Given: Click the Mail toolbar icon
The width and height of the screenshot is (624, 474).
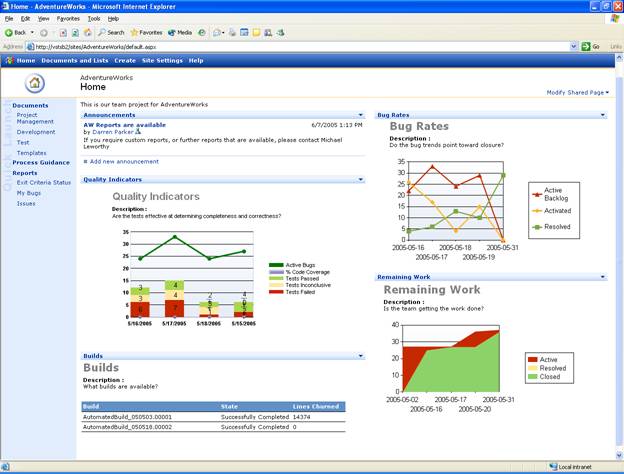Looking at the screenshot, I should [218, 33].
